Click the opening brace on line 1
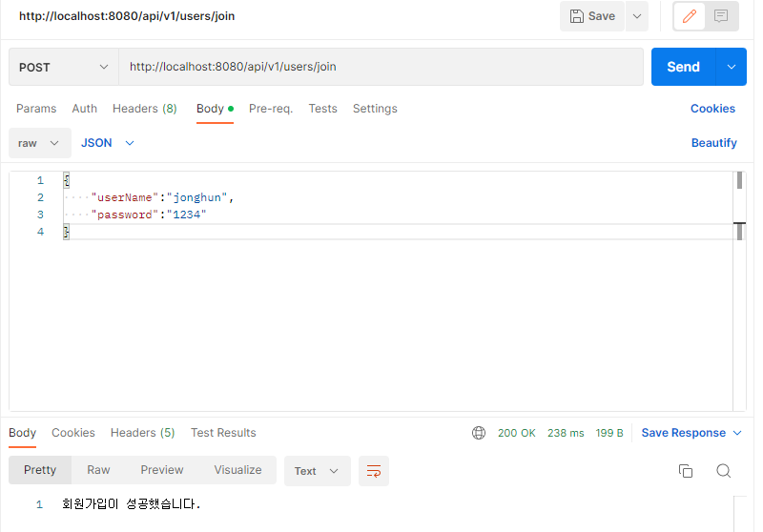The width and height of the screenshot is (763, 532). (67, 180)
